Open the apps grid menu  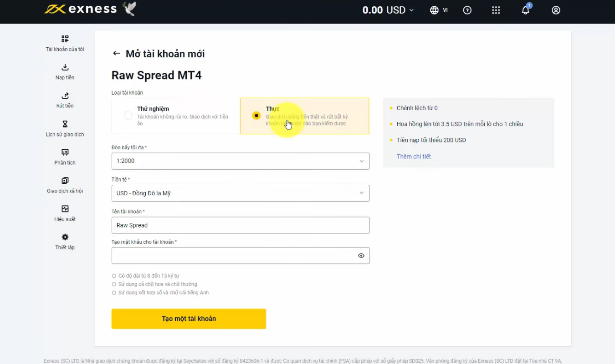[x=496, y=10]
